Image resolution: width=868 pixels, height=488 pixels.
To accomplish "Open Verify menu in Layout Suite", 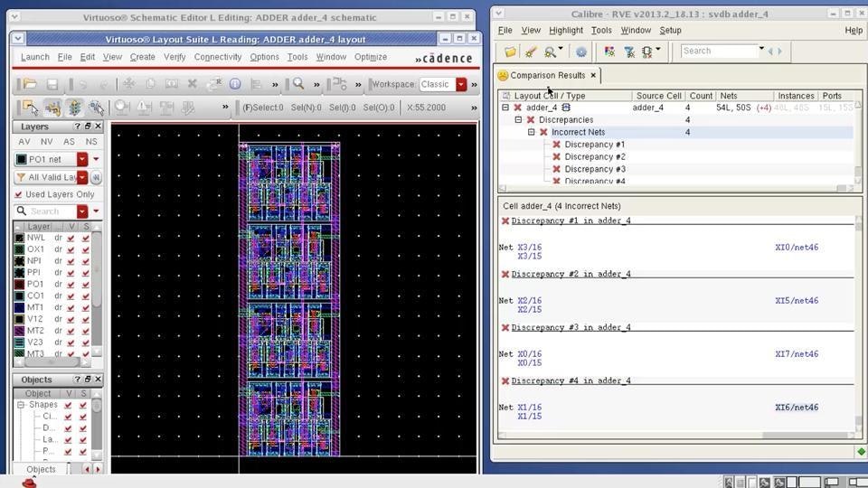I will pos(175,57).
